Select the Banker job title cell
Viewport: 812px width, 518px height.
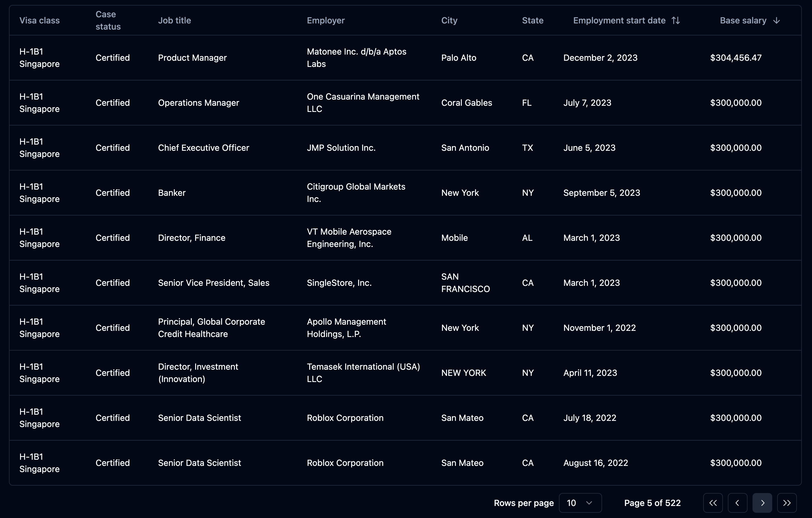pyautogui.click(x=172, y=193)
